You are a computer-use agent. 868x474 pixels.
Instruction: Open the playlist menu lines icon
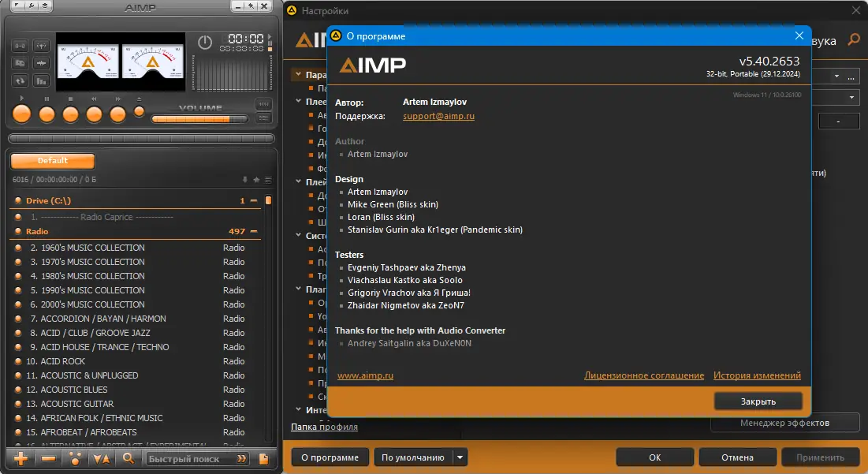pyautogui.click(x=268, y=179)
